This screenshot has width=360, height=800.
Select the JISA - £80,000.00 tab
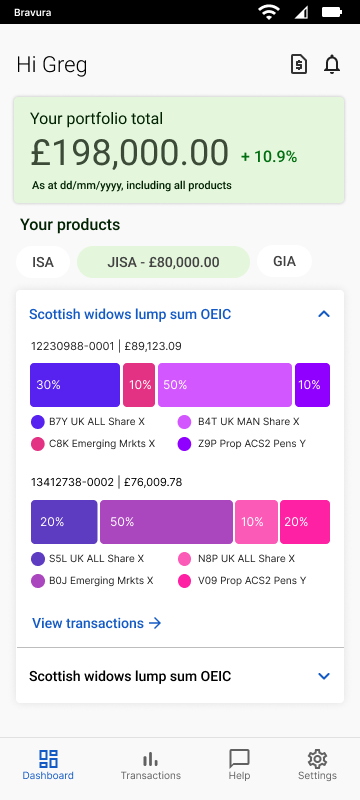(163, 262)
